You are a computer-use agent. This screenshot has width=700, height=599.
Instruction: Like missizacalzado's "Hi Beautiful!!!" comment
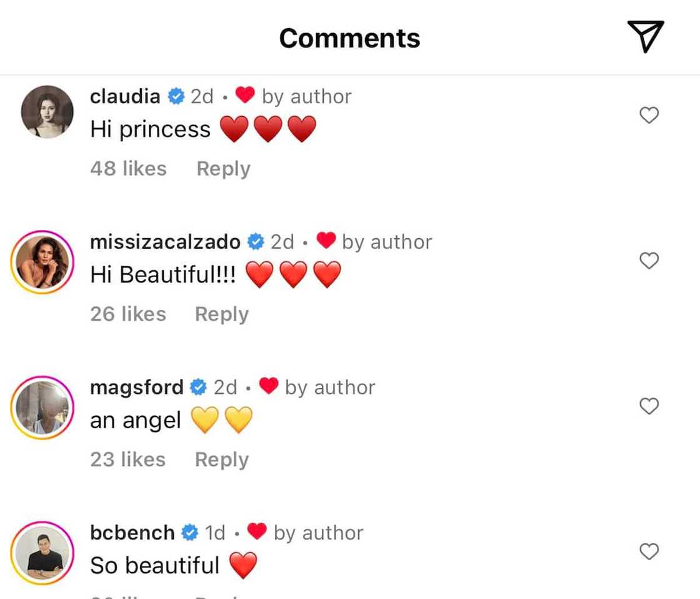[649, 261]
